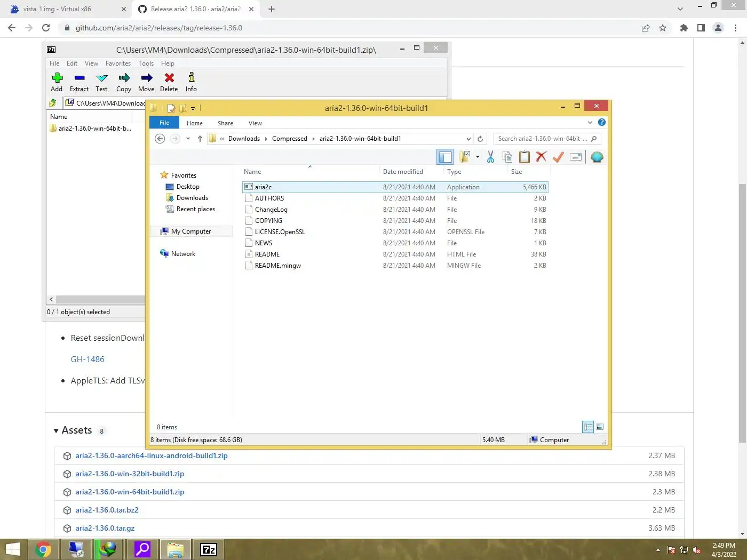Open the Edit menu in 7-Zip
This screenshot has height=560, width=747.
click(x=72, y=63)
